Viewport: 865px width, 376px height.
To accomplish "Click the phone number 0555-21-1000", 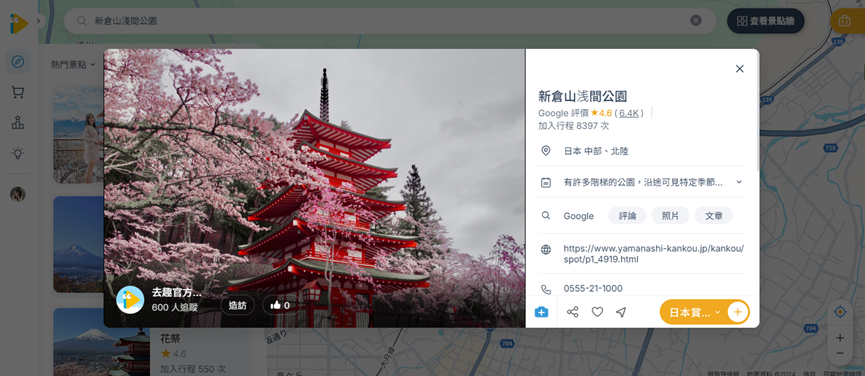I will pos(593,288).
